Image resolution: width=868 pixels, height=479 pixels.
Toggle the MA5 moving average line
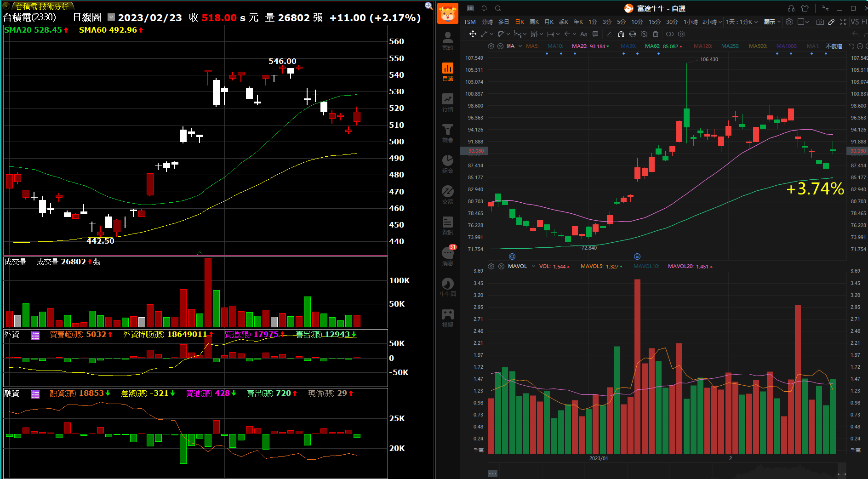[532, 46]
